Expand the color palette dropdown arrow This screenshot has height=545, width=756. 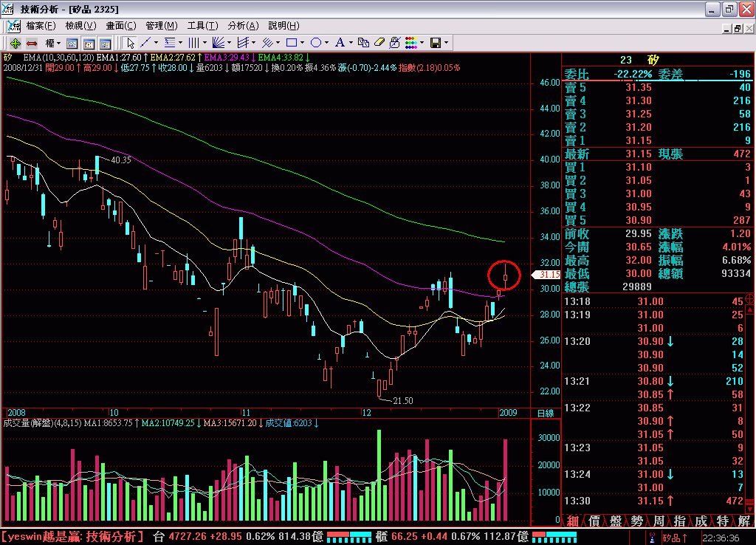click(x=422, y=44)
